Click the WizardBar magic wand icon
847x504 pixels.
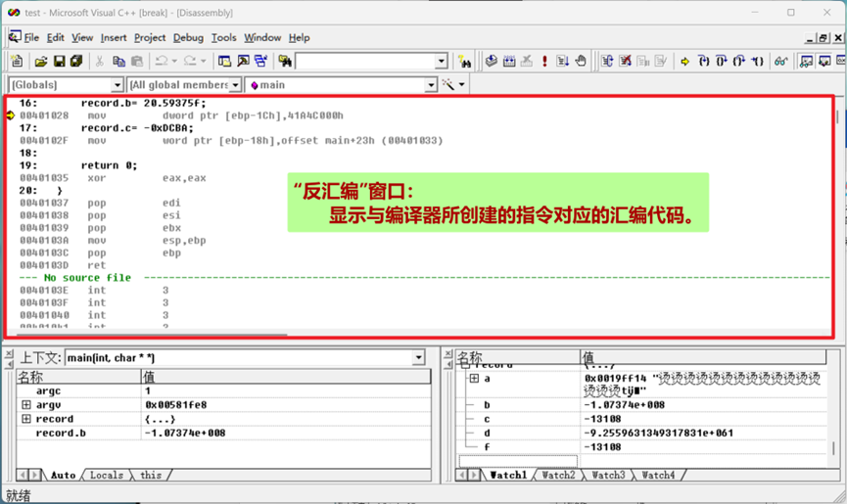click(x=447, y=84)
